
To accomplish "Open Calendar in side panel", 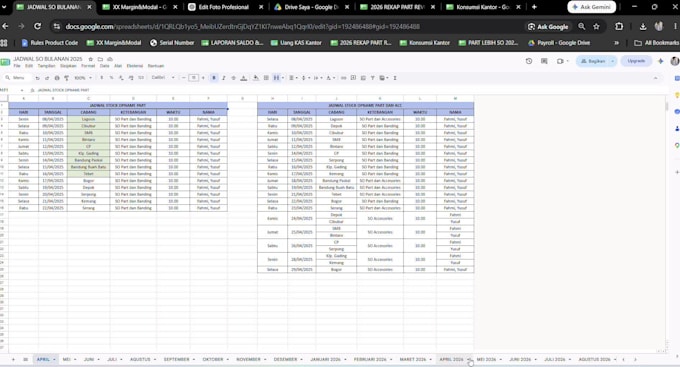I will click(x=677, y=78).
